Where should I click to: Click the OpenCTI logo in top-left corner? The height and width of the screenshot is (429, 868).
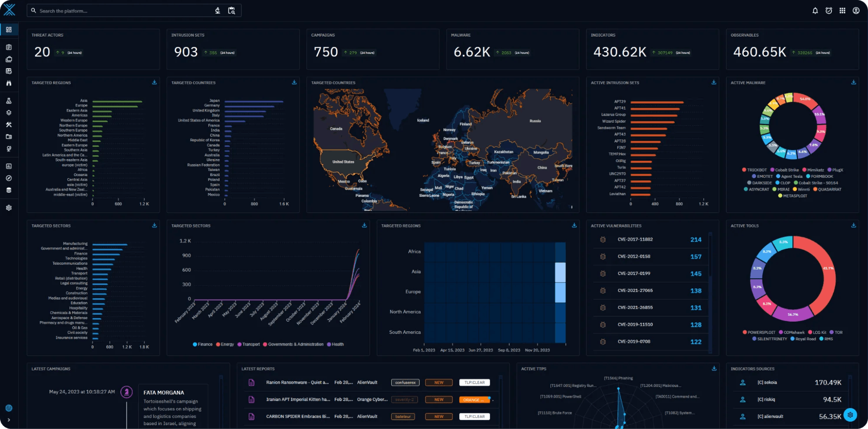pyautogui.click(x=9, y=10)
